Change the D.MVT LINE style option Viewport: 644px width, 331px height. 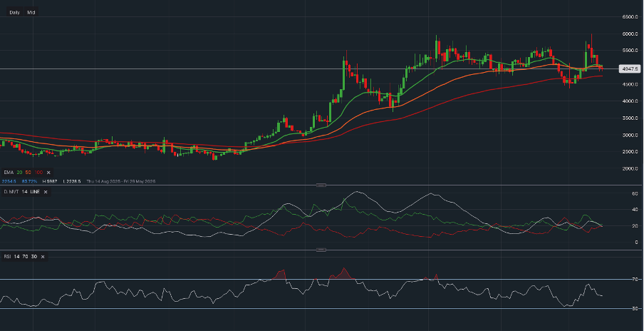pos(34,192)
